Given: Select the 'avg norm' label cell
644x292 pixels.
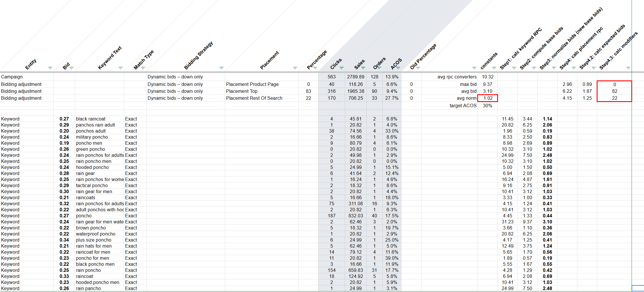Looking at the screenshot, I should click(450, 98).
